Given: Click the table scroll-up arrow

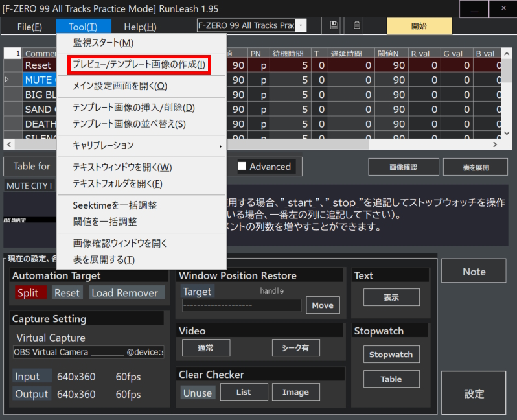Looking at the screenshot, I should point(507,53).
